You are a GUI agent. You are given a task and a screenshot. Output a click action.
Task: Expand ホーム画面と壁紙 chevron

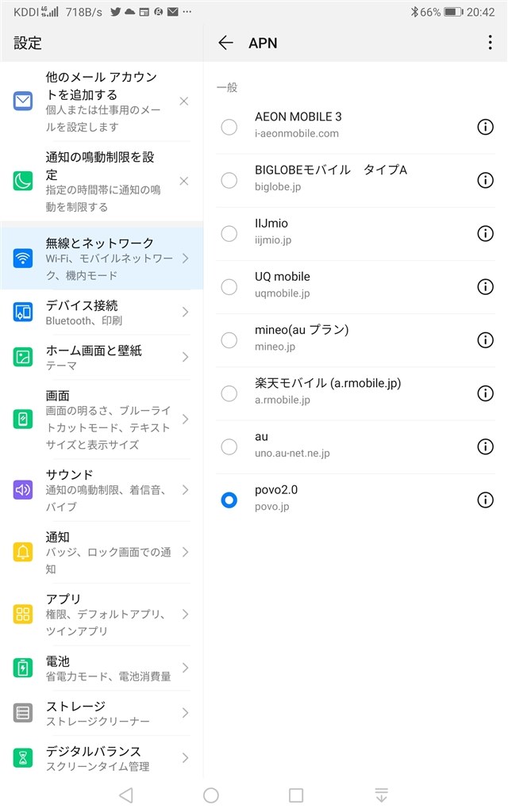pyautogui.click(x=185, y=357)
